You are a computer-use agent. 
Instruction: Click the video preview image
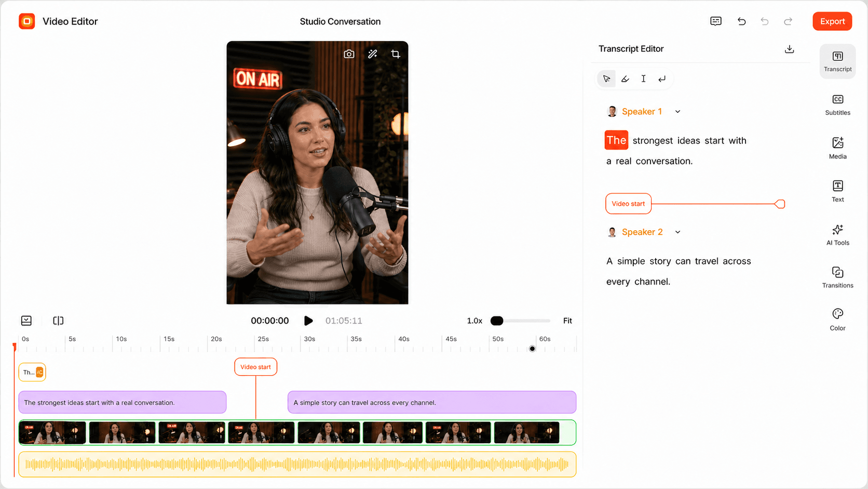317,173
